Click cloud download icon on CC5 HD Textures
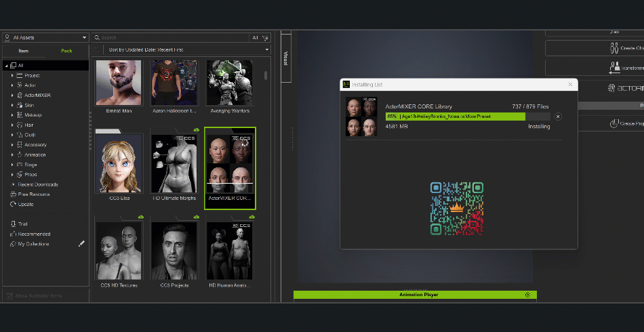Image resolution: width=644 pixels, height=332 pixels. coord(140,217)
